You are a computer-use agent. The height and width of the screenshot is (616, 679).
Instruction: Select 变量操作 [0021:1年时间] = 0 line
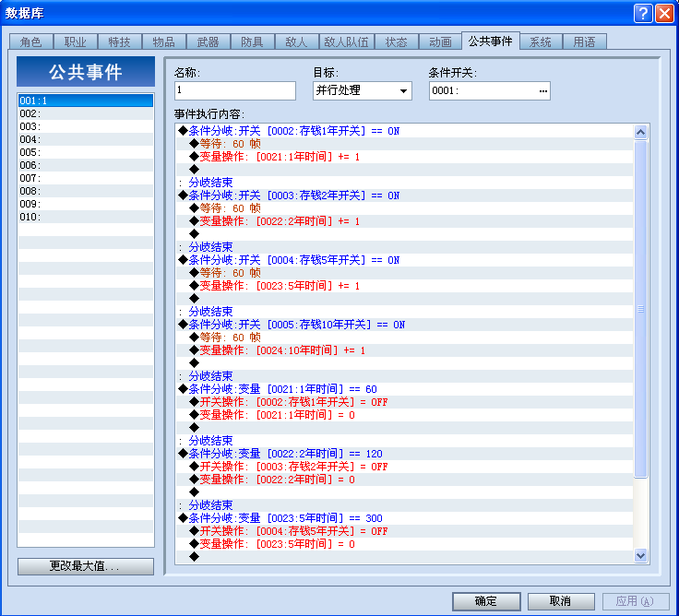pos(405,415)
